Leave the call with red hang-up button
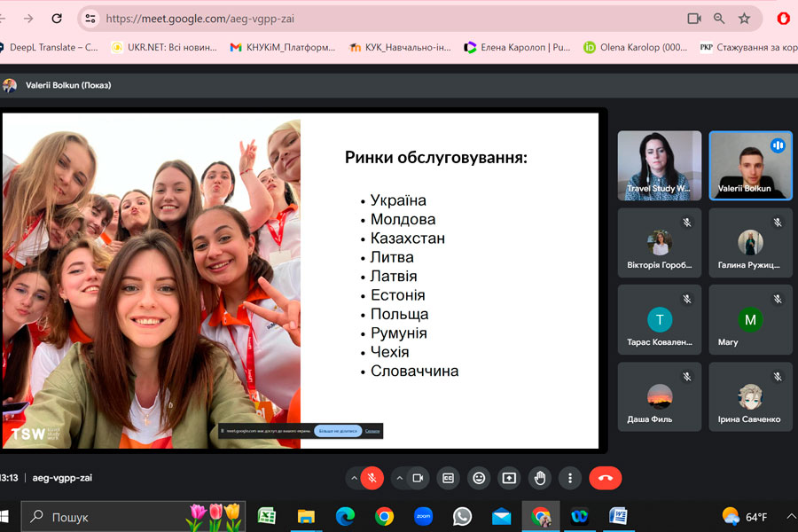 [x=606, y=478]
